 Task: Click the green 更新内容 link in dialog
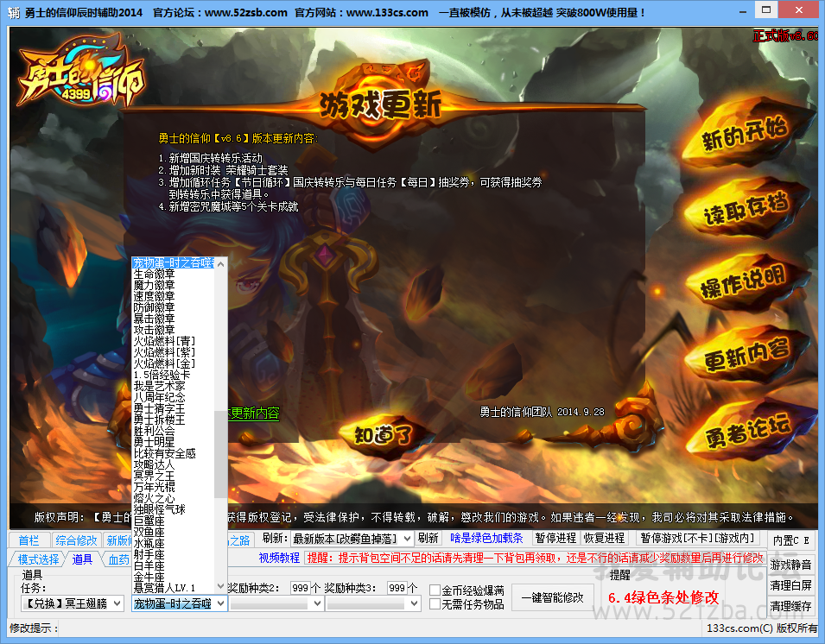click(x=254, y=413)
